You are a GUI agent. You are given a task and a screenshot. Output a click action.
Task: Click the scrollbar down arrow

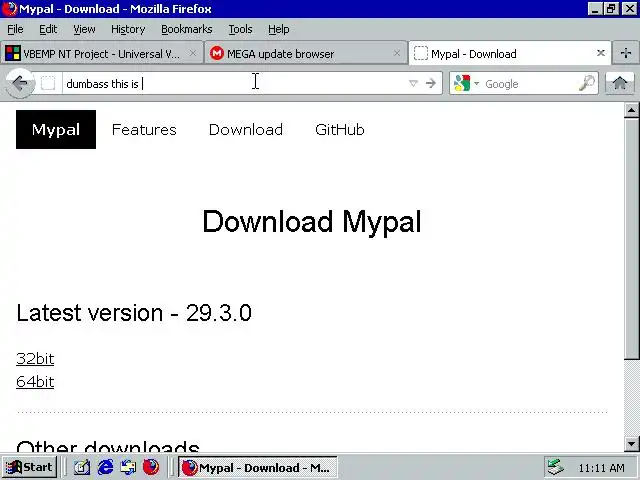pos(631,443)
